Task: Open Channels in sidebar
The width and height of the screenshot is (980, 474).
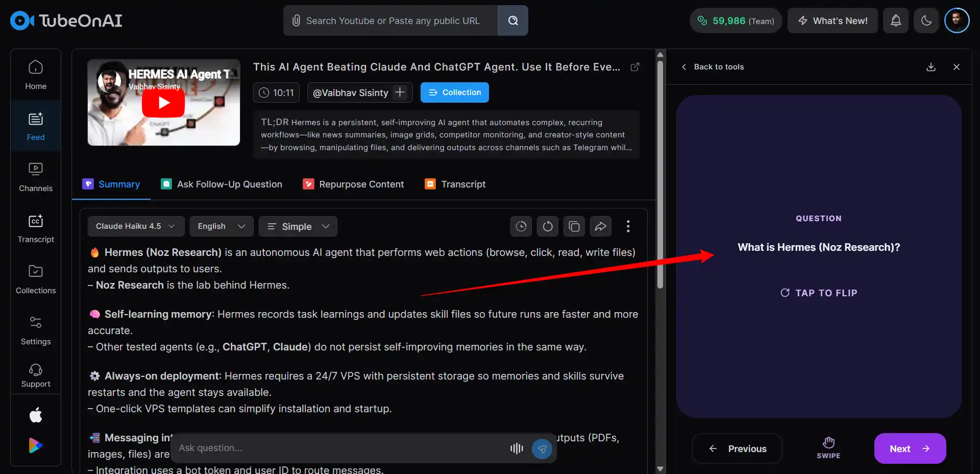Action: (x=36, y=177)
